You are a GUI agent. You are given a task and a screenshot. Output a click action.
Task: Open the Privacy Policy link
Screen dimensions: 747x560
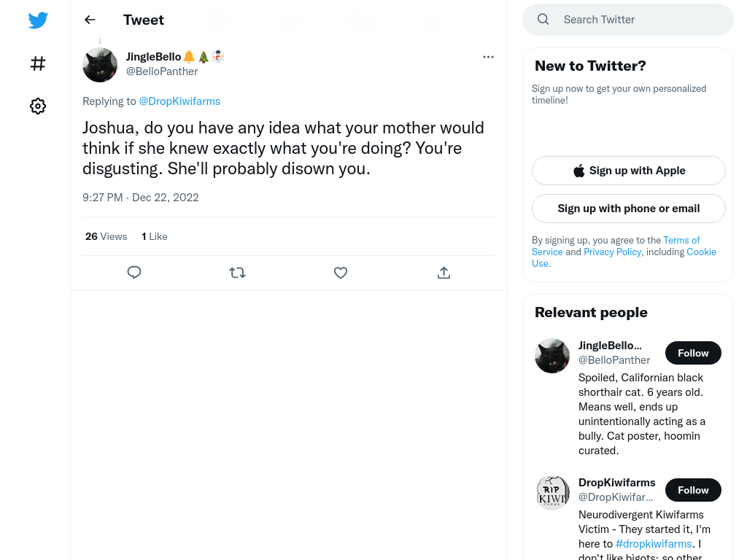point(612,252)
